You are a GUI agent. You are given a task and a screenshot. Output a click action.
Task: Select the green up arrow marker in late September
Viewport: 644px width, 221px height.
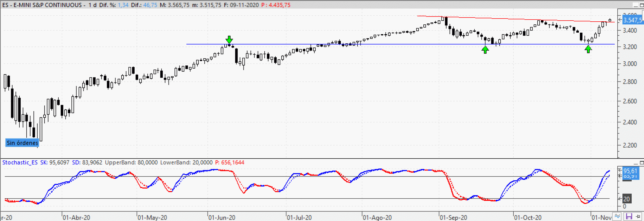(485, 50)
